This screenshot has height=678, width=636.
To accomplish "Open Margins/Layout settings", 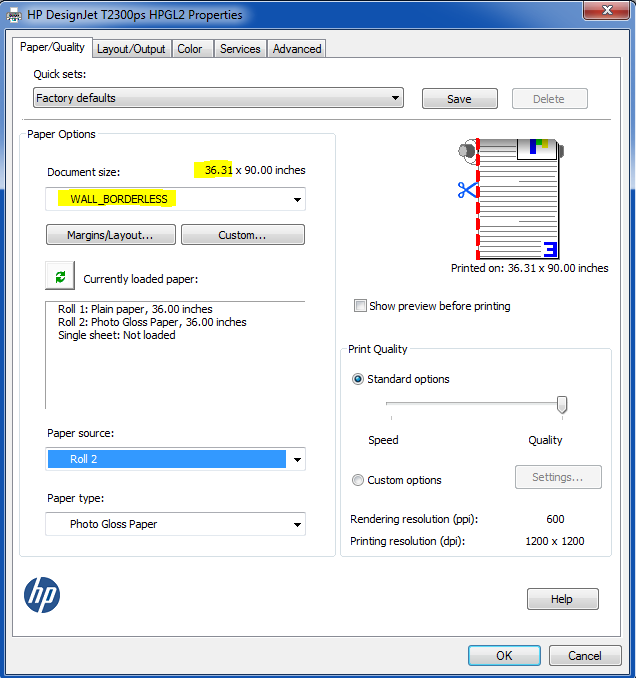I will 111,235.
